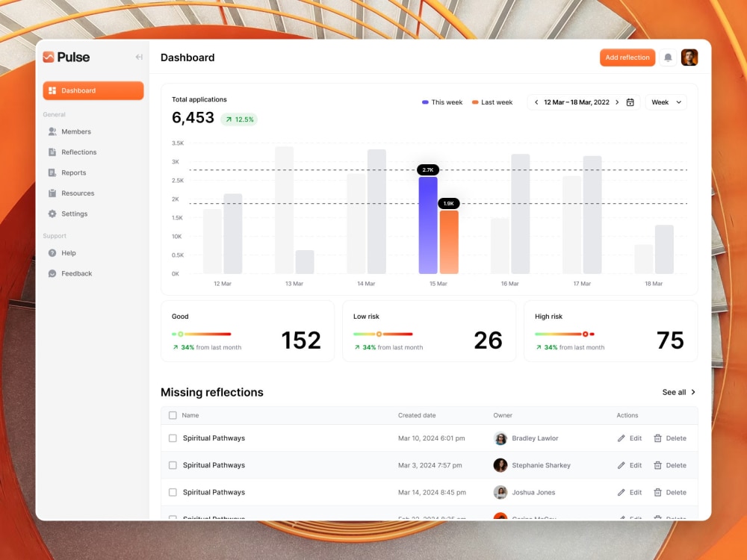Sort table by Created date column

(417, 415)
